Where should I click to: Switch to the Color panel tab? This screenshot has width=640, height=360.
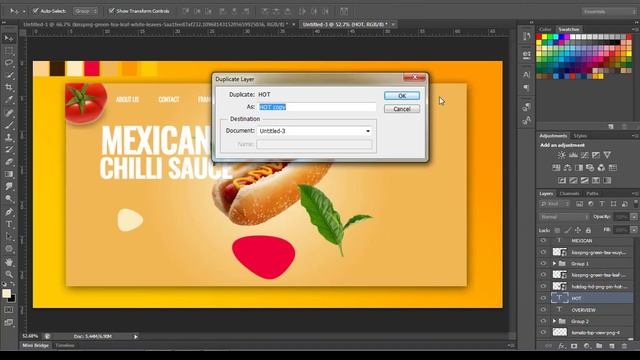point(545,29)
